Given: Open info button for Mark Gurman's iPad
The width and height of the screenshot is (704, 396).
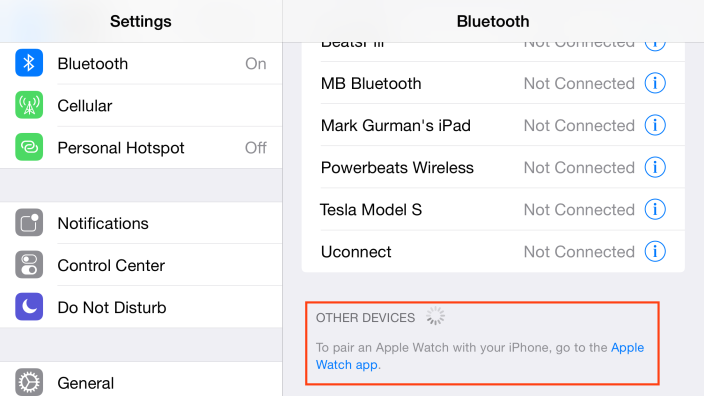Looking at the screenshot, I should click(x=655, y=125).
